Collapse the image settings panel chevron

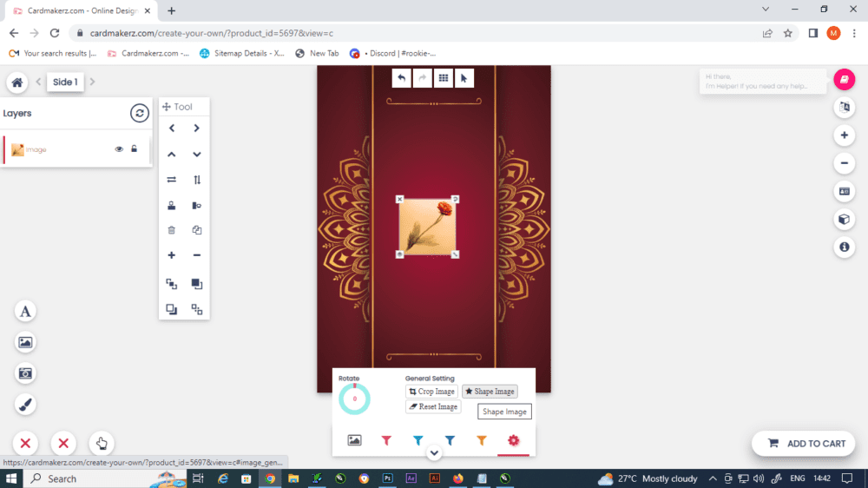[x=434, y=453]
